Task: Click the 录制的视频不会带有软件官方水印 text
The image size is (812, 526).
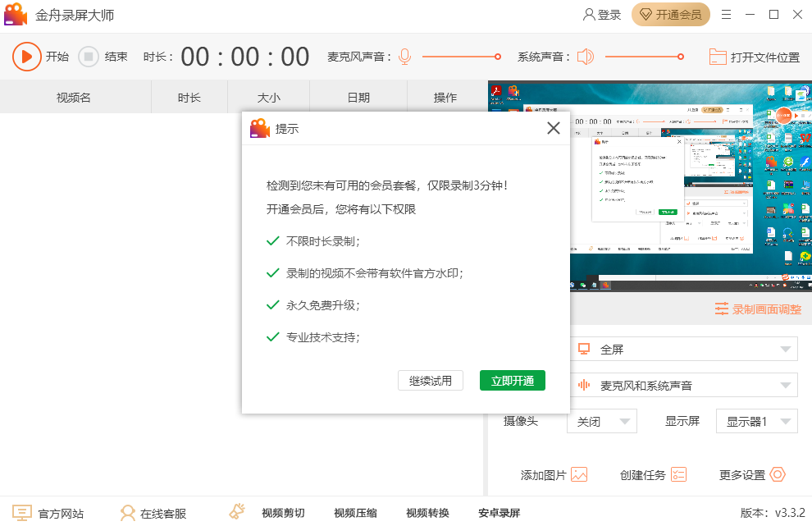Action: [x=374, y=273]
